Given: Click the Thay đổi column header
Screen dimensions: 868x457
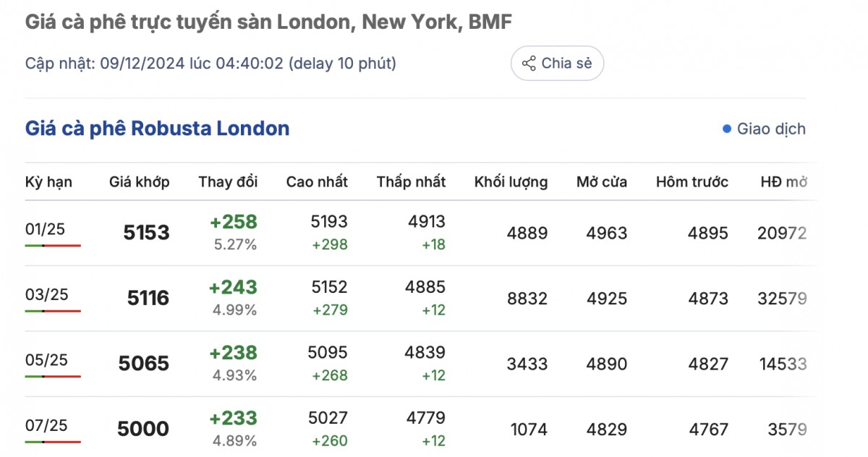Looking at the screenshot, I should click(228, 181).
